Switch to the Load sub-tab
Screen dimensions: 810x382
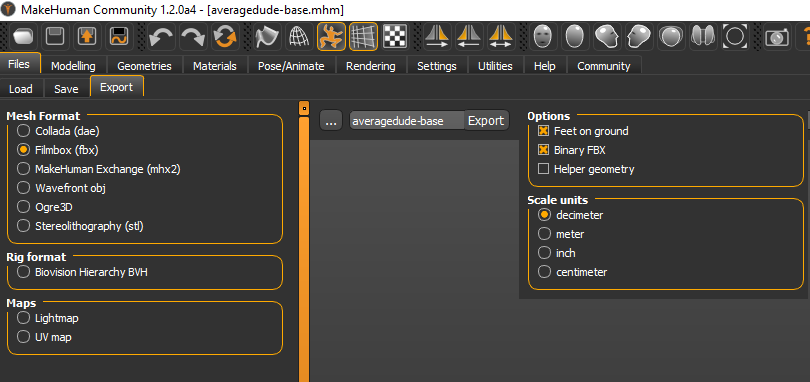21,89
